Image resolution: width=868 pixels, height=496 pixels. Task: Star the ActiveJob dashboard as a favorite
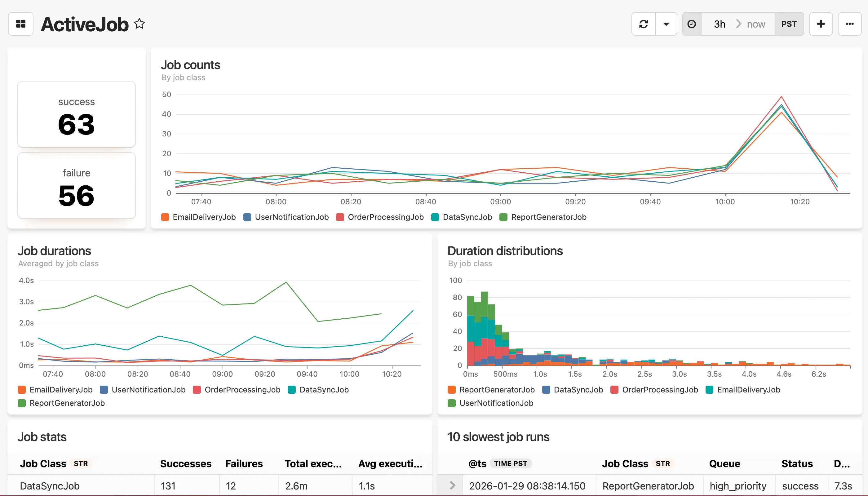pos(140,24)
